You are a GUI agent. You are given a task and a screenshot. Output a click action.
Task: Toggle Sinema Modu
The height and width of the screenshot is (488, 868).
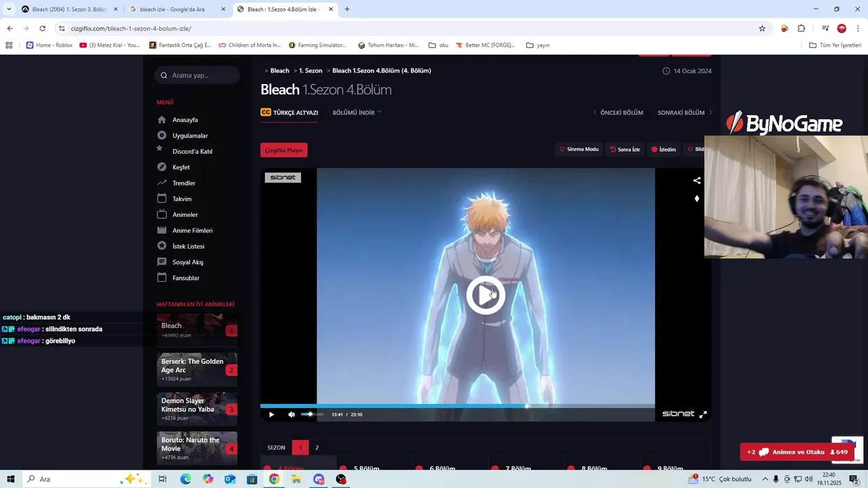point(579,149)
